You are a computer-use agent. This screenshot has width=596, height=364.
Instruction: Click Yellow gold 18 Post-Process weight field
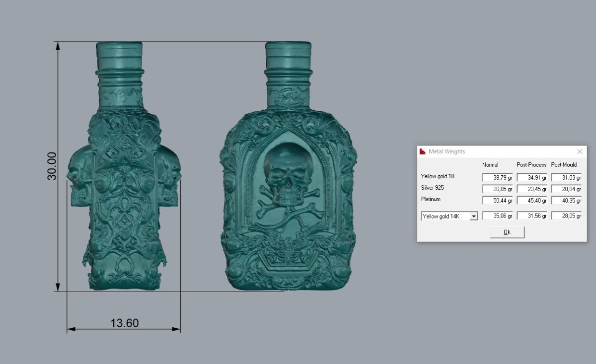[x=532, y=177]
